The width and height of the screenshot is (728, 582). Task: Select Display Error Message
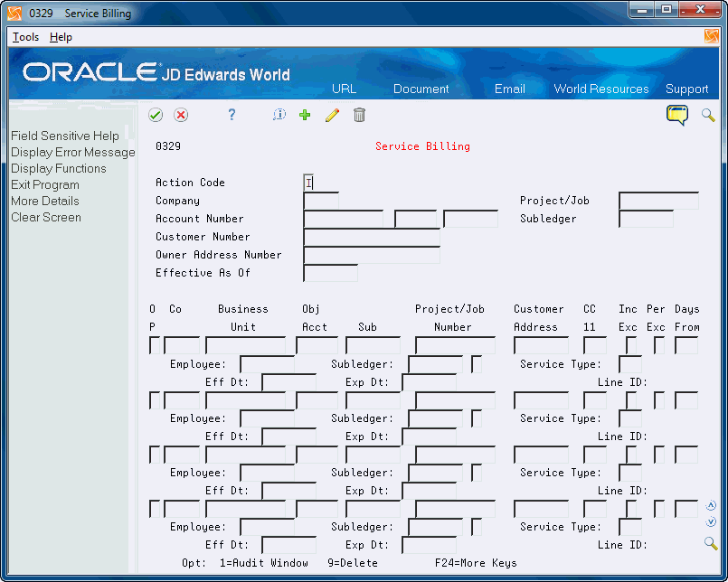coord(73,152)
